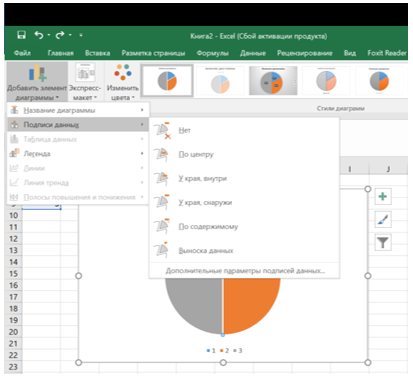Open the paintbrush Chart Styles button
The width and height of the screenshot is (413, 377).
(383, 220)
